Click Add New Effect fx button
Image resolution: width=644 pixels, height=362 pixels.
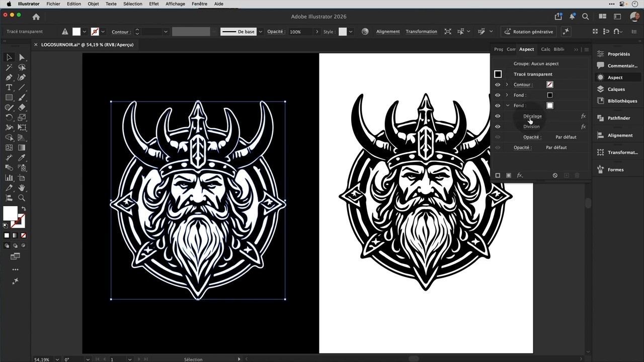520,175
